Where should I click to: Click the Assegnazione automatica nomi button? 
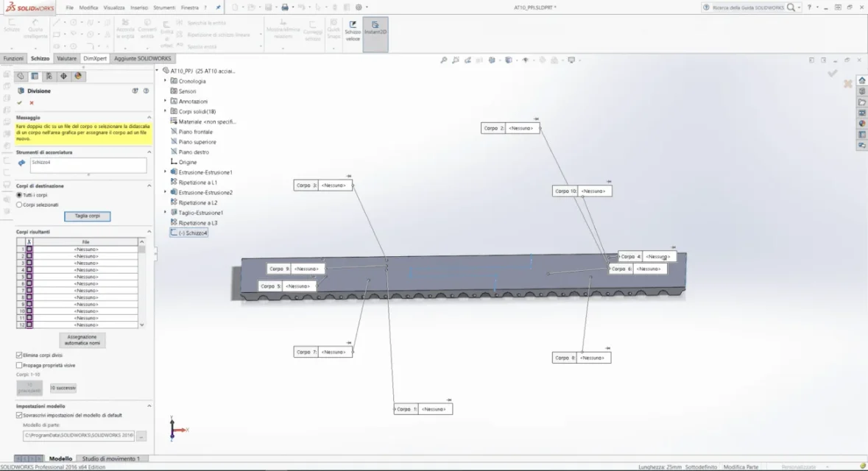pos(82,340)
